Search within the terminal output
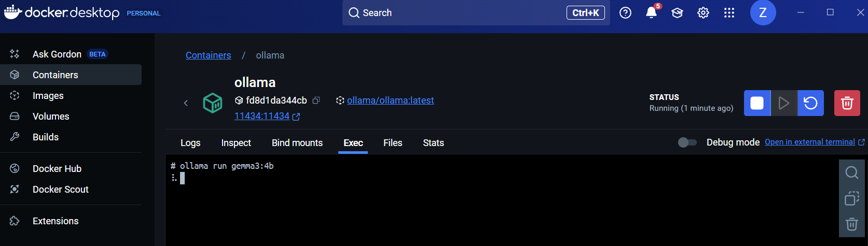868x246 pixels. (x=851, y=172)
